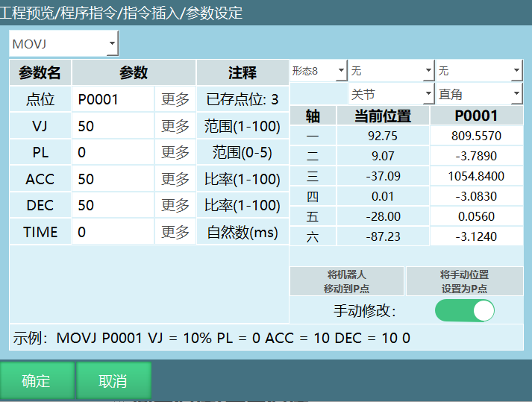The height and width of the screenshot is (402, 532).
Task: Click the 确定 confirm button
Action: (37, 381)
